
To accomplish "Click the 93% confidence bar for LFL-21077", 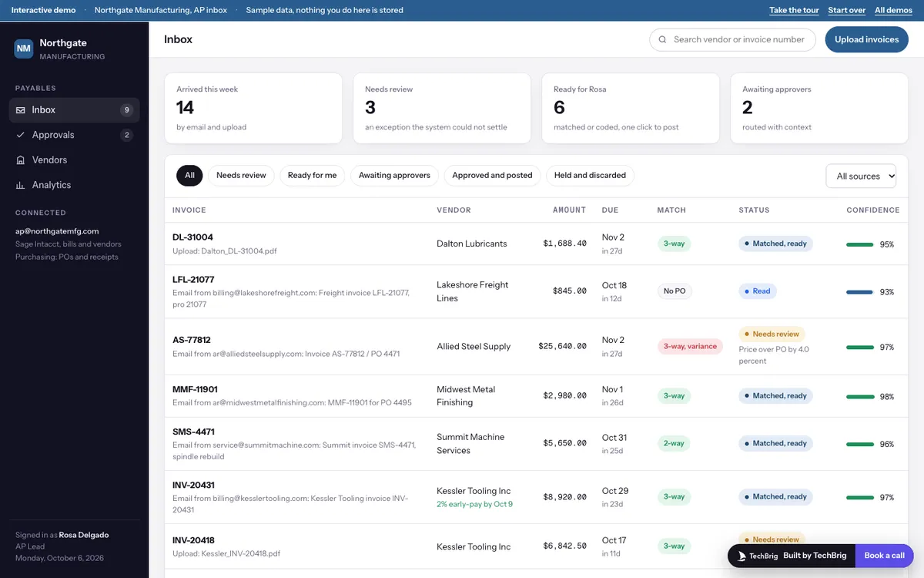I will 859,292.
